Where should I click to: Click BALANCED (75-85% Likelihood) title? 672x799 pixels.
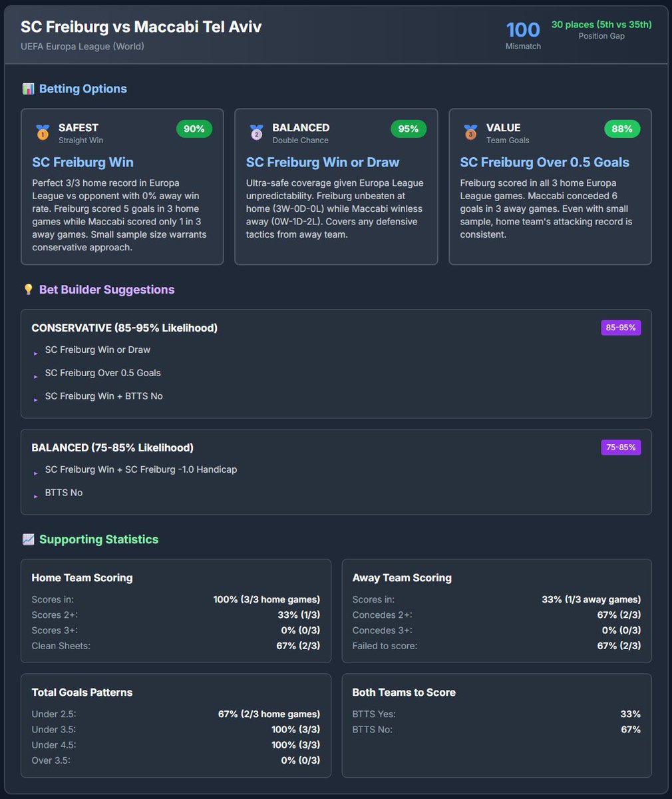point(112,447)
